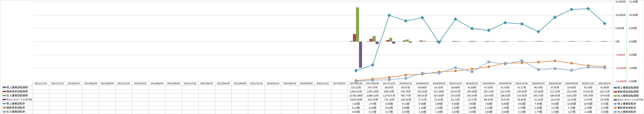Click the cell showing 0.13回

point(356,108)
